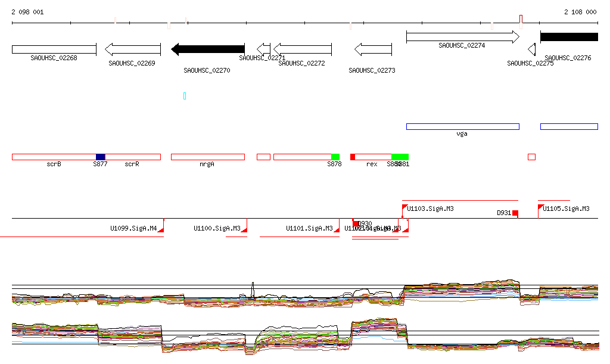This screenshot has height=364, width=610.
Task: Click the nrgA label text
Action: point(207,164)
